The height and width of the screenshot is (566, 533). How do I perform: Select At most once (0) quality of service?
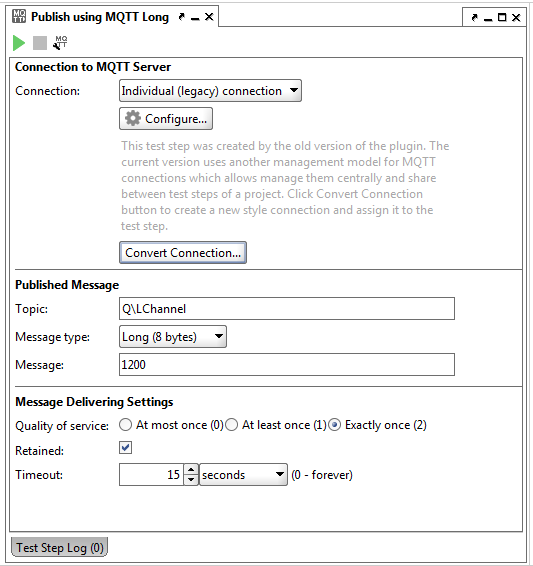click(125, 425)
